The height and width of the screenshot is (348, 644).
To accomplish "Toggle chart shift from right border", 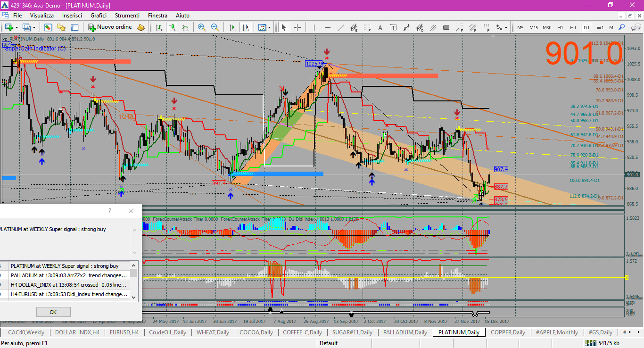I will 246,27.
